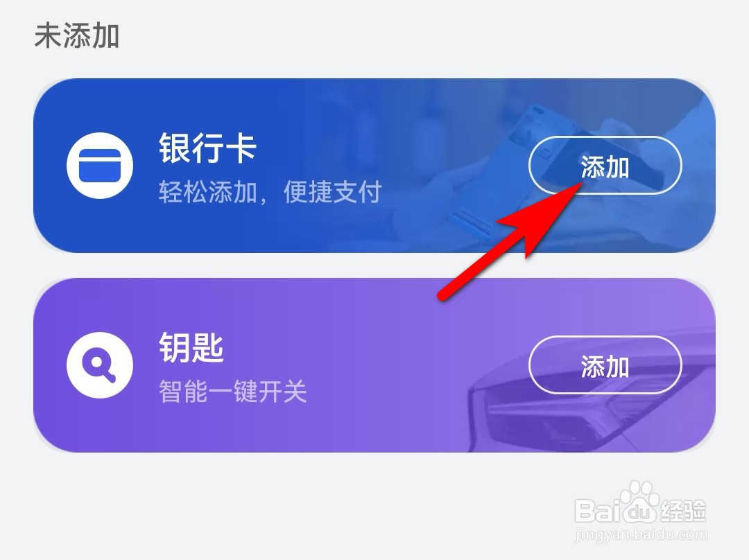The width and height of the screenshot is (749, 560).
Task: Open the jingyan.baidu.com link text
Action: tap(641, 534)
